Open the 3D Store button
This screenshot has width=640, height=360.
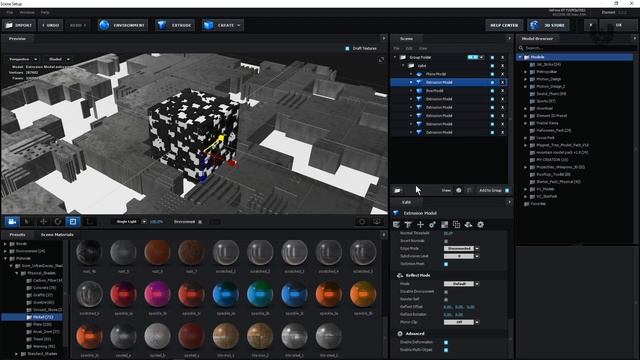[x=548, y=25]
